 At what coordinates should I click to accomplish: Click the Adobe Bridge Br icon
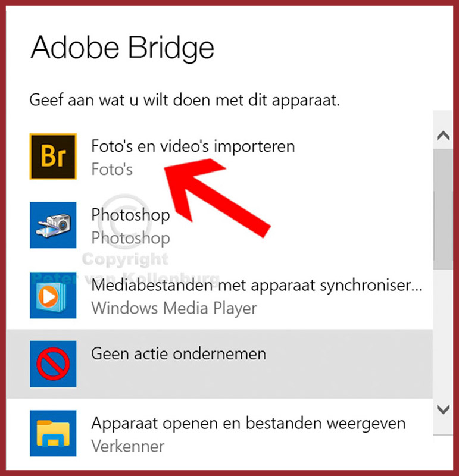click(53, 156)
